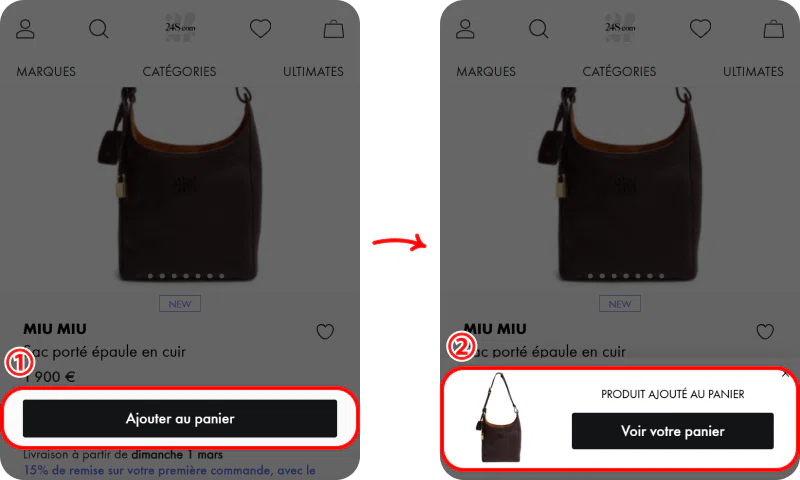This screenshot has height=480, width=800.
Task: Click Ajouter au panier button
Action: click(180, 419)
